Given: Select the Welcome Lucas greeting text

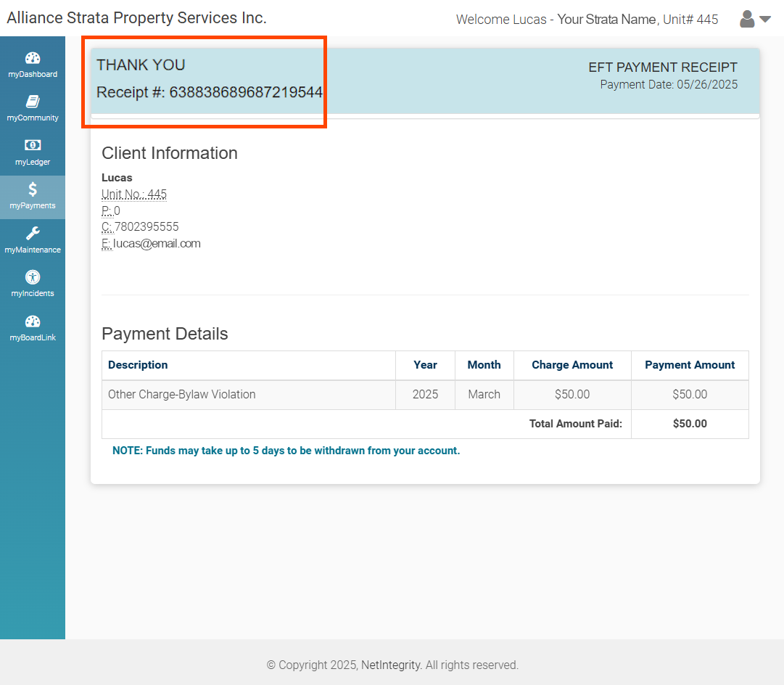Looking at the screenshot, I should click(x=501, y=19).
